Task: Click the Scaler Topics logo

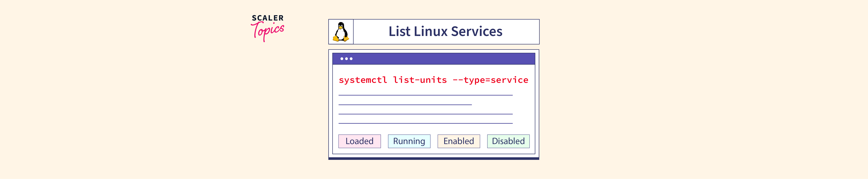Action: (x=267, y=28)
